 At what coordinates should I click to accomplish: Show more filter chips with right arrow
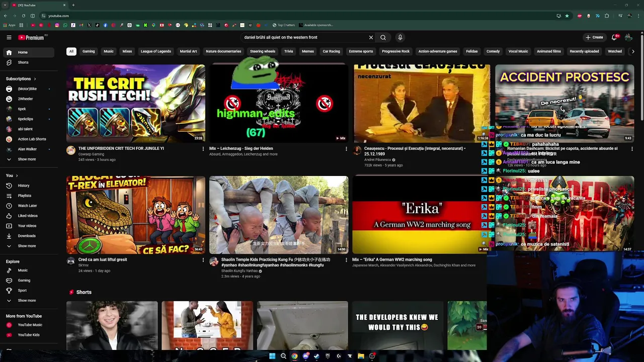tap(633, 51)
